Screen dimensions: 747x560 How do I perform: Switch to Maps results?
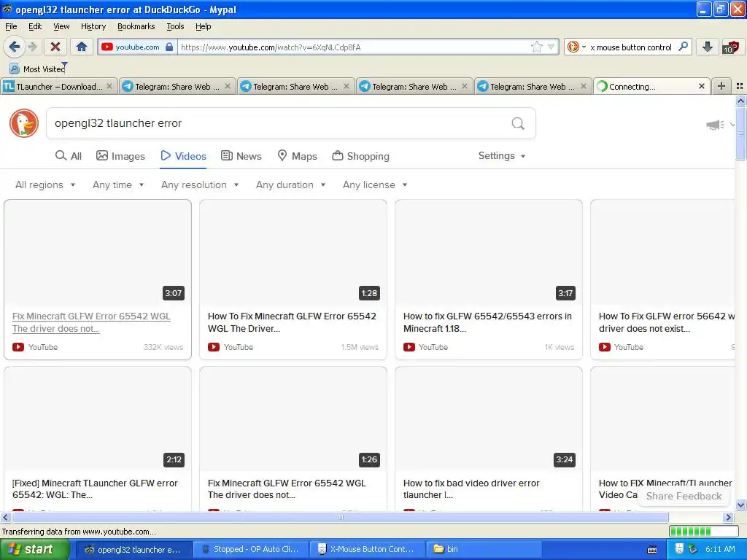click(x=297, y=156)
